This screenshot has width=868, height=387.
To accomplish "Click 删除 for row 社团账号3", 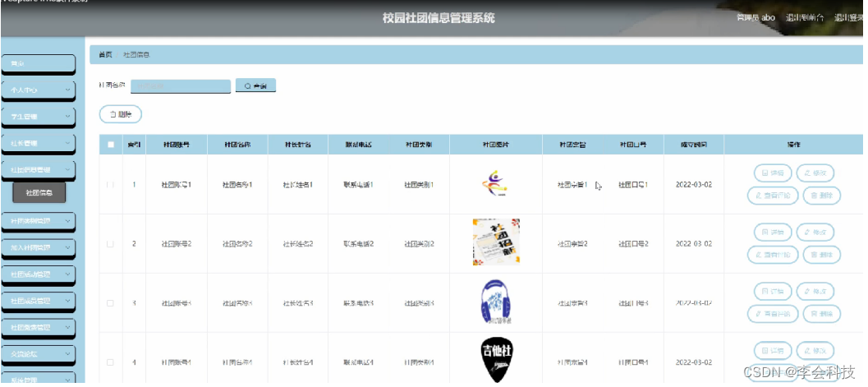I will pos(821,314).
